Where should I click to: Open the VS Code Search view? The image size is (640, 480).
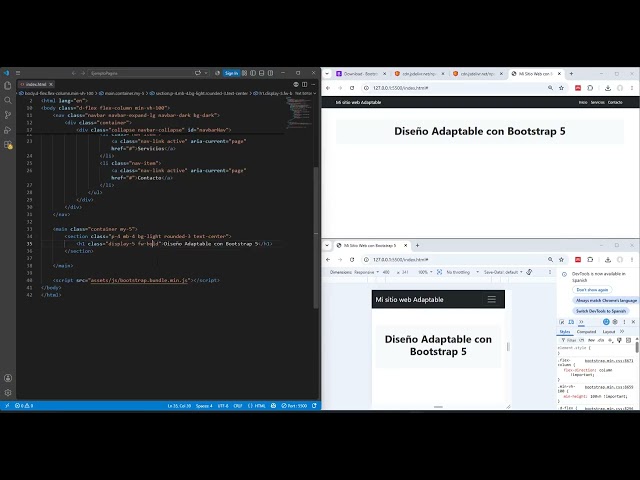coord(8,100)
